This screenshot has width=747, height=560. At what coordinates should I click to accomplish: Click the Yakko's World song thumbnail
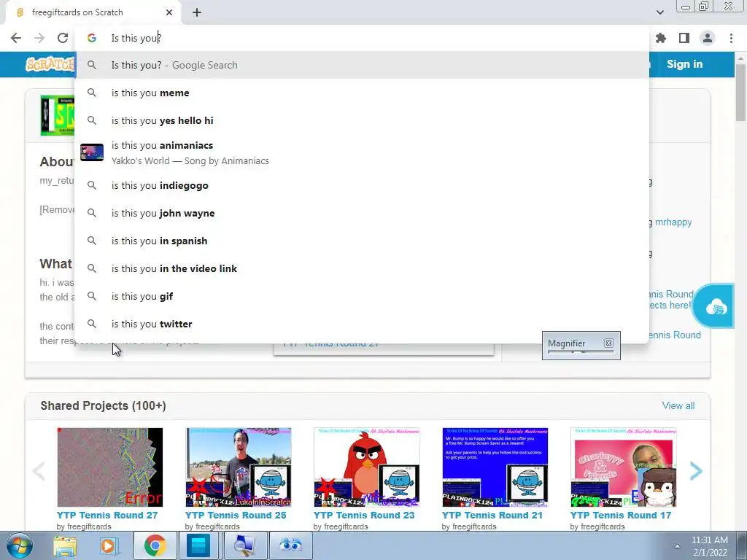point(92,152)
